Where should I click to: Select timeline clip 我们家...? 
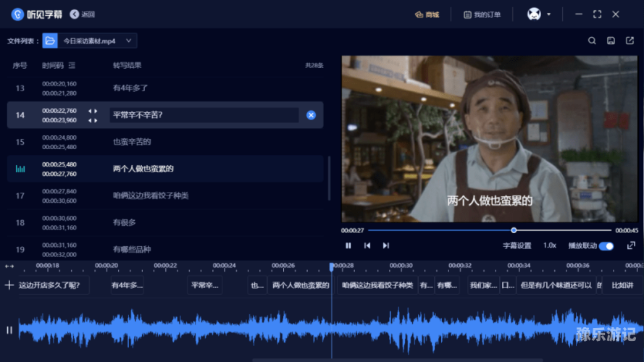click(483, 285)
